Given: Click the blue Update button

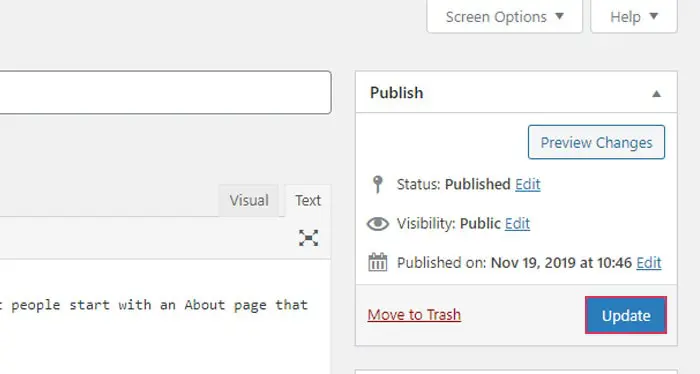Looking at the screenshot, I should coord(626,315).
